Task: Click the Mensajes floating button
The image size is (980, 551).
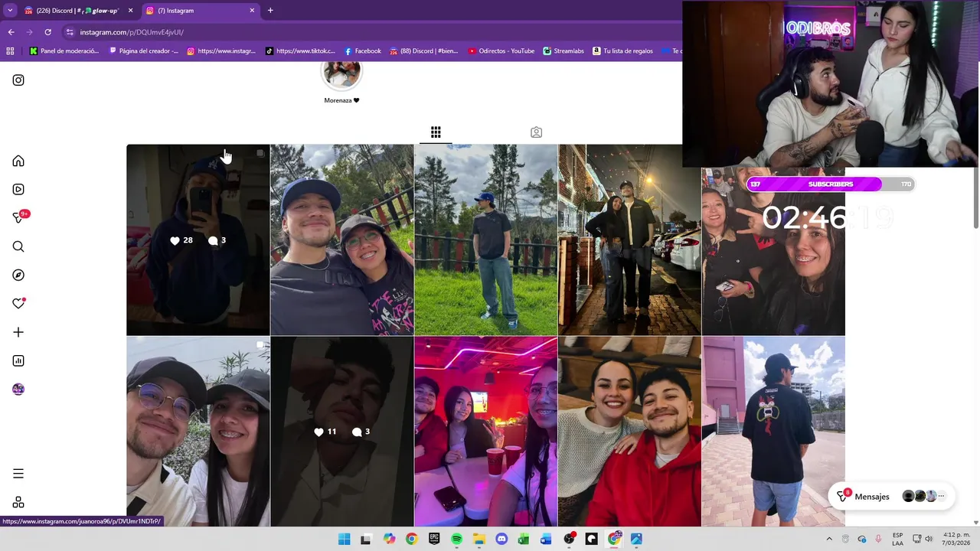Action: point(891,497)
